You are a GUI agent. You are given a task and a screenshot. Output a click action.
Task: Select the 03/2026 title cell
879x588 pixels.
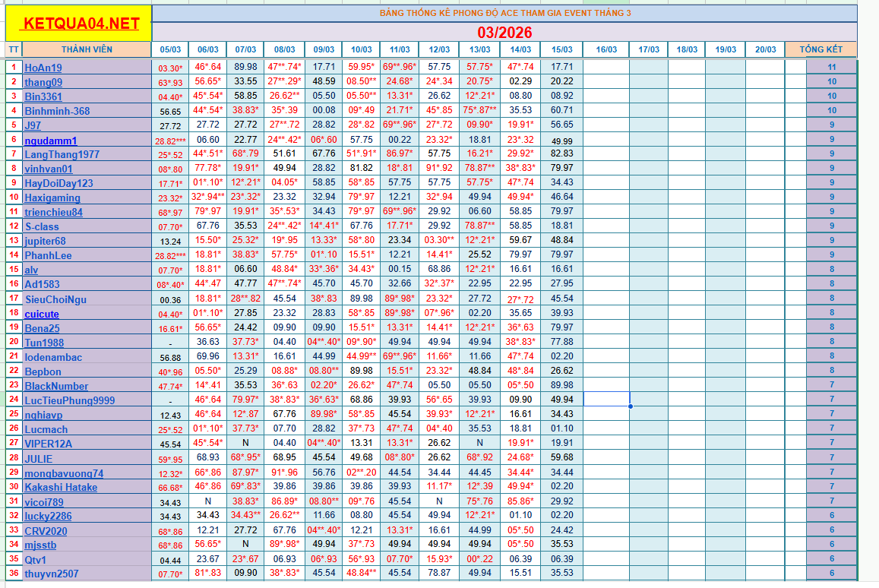[504, 32]
